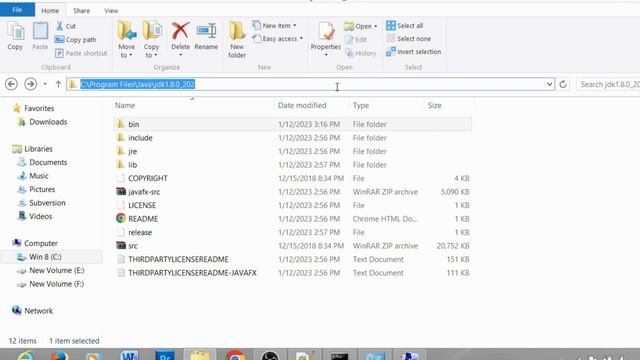
Task: Select the src ZIP archive
Action: click(x=292, y=245)
